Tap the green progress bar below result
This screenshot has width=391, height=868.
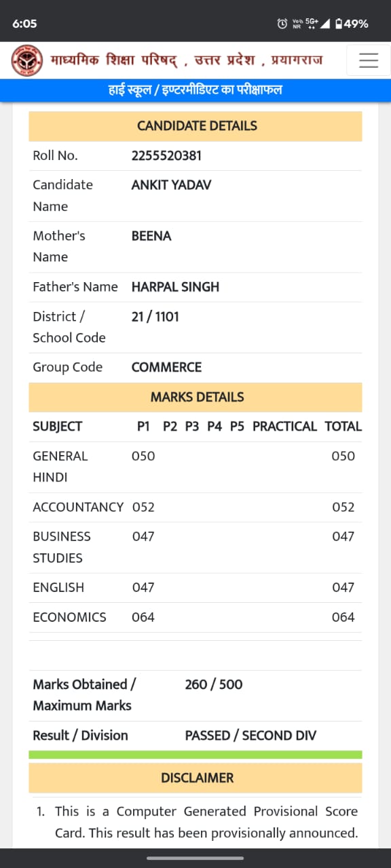click(195, 755)
